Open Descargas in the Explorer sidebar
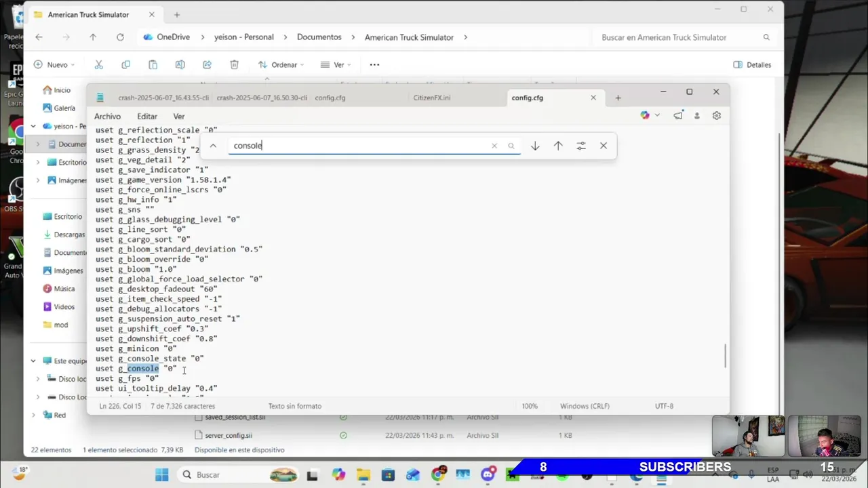Screen dimensions: 868x488 (x=64, y=235)
